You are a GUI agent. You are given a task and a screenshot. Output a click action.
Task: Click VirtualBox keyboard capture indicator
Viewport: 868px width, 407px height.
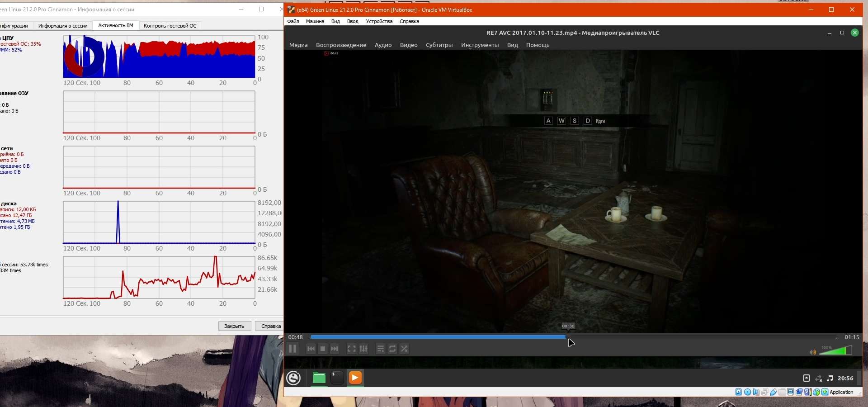825,392
